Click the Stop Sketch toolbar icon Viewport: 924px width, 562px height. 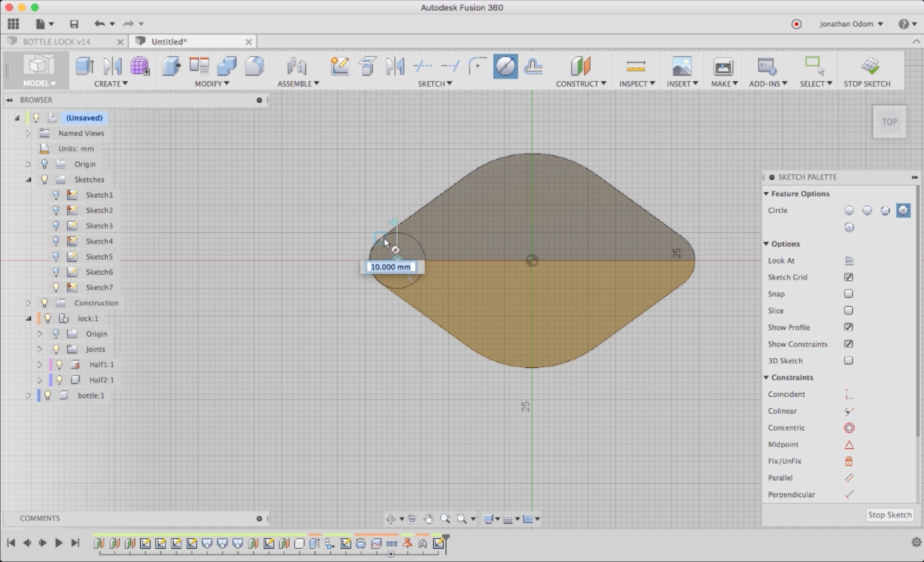(870, 66)
